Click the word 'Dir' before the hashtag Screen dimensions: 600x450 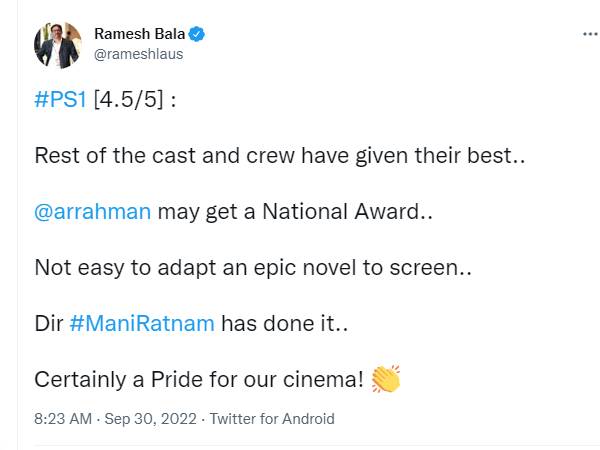click(x=47, y=324)
